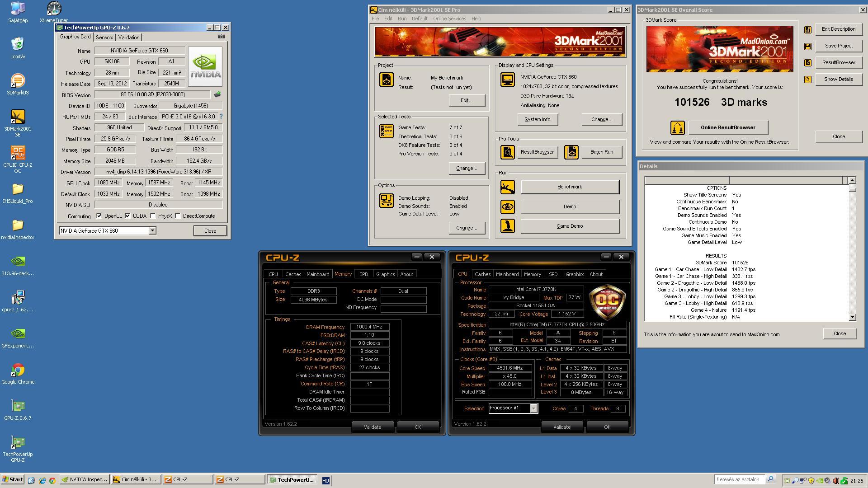
Task: Switch to the Sensors tab in GPU-Z
Action: [x=104, y=38]
